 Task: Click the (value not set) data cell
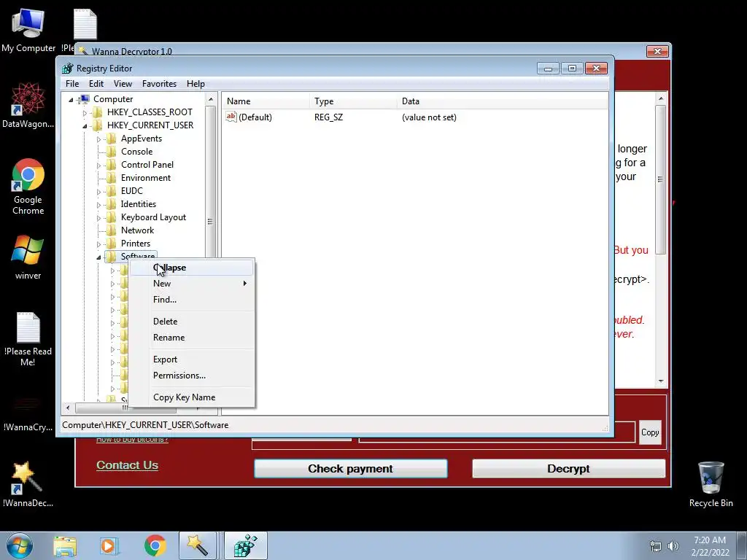click(x=429, y=117)
